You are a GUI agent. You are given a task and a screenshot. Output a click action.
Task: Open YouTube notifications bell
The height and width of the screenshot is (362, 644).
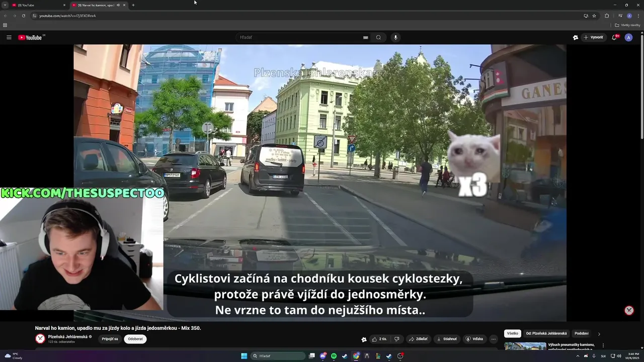[x=614, y=37]
